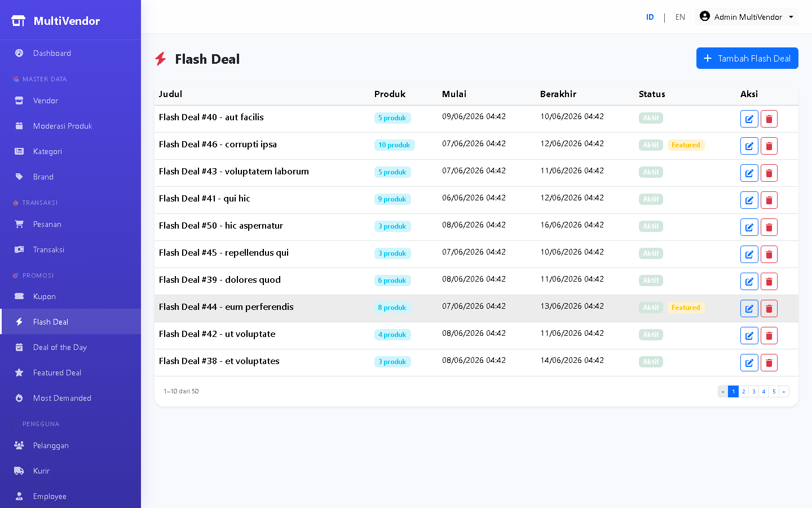Click Featured badge on Flash Deal #44

tap(686, 308)
